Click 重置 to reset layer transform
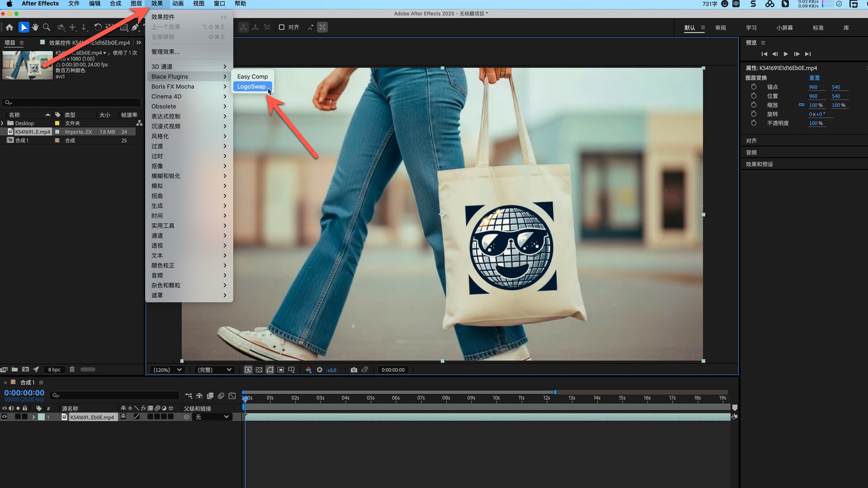Screen dimensions: 868x488 click(x=814, y=78)
